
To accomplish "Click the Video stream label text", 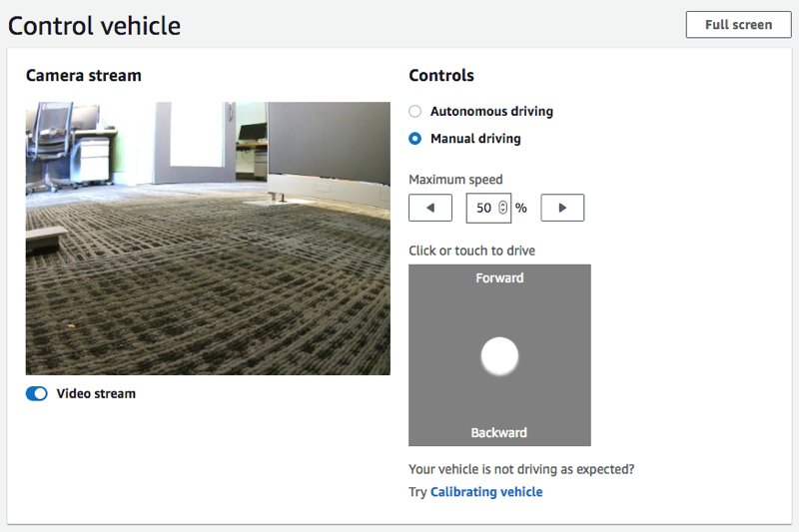I will coord(96,393).
